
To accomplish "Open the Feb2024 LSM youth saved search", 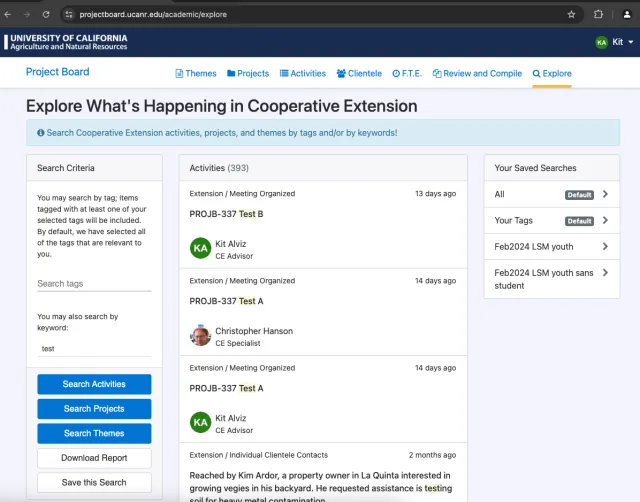I will (x=552, y=246).
